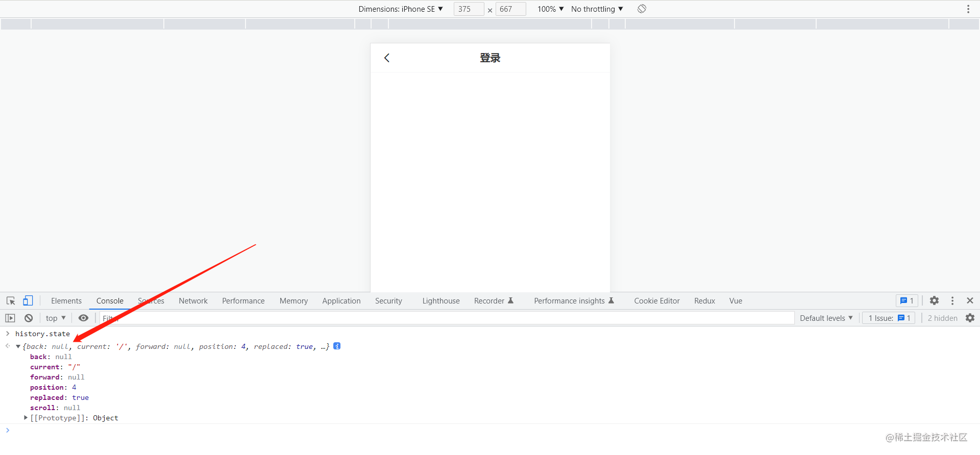980x455 pixels.
Task: Collapse the history.state object output
Action: pyautogui.click(x=18, y=346)
